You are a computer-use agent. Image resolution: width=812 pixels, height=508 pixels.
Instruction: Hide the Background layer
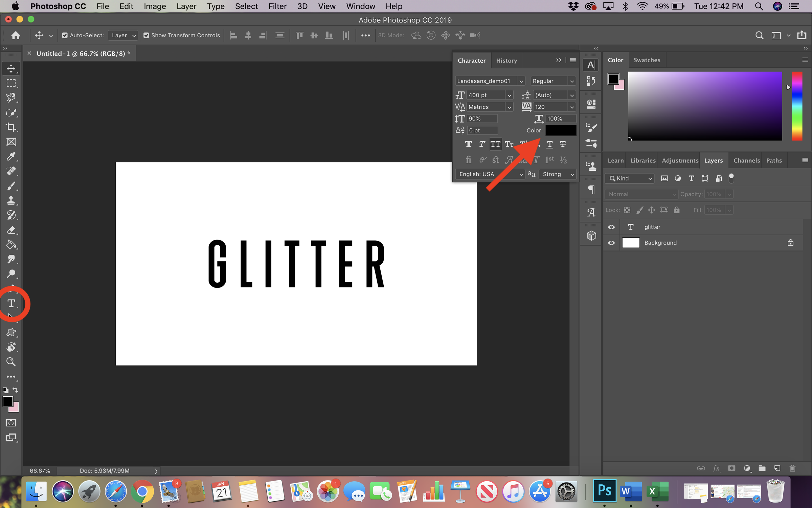pyautogui.click(x=611, y=242)
